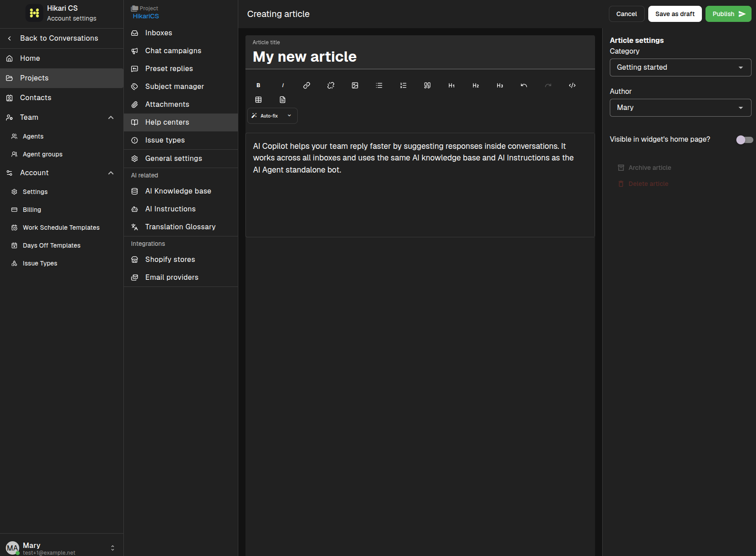Apply Heading 1 style
The width and height of the screenshot is (756, 556).
click(x=452, y=85)
